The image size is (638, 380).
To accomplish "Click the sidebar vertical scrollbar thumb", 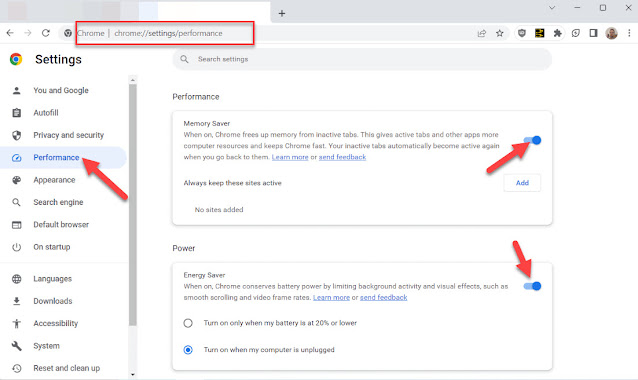I will (133, 205).
